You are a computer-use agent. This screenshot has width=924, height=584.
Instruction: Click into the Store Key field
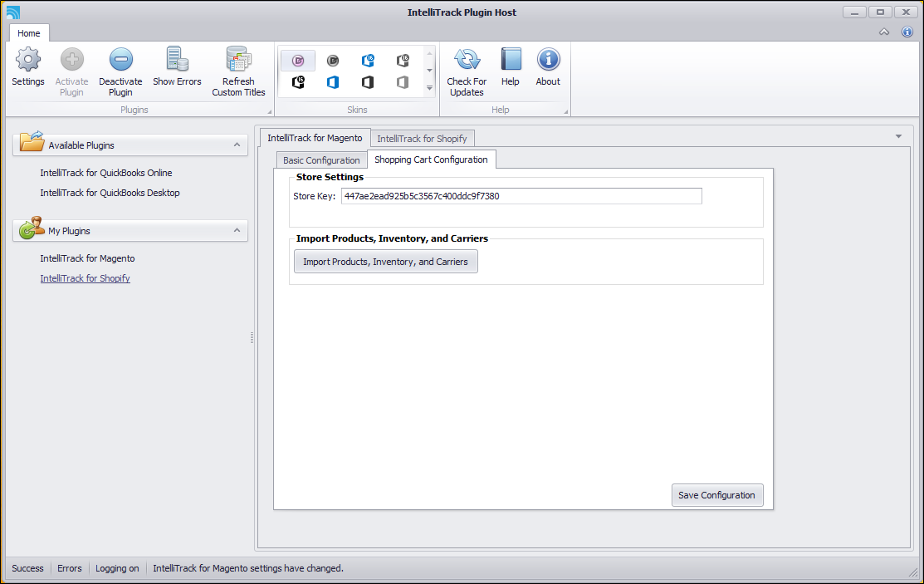coord(521,196)
